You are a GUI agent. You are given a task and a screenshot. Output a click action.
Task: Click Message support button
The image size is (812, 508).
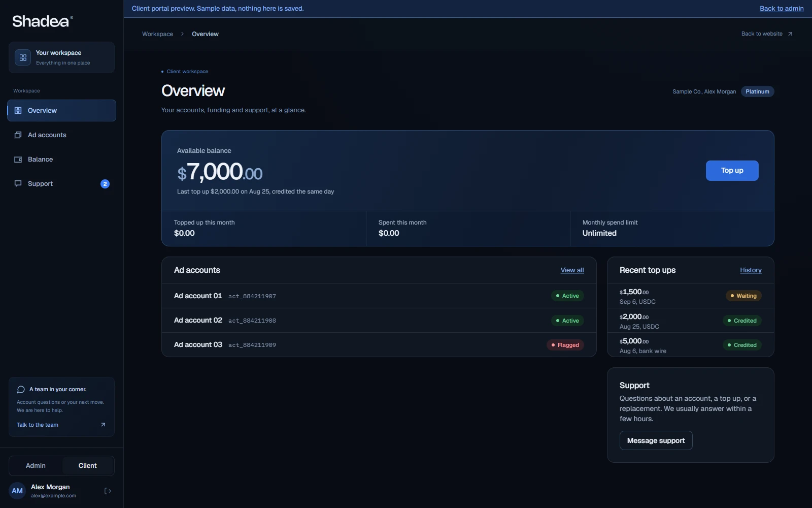pos(656,440)
